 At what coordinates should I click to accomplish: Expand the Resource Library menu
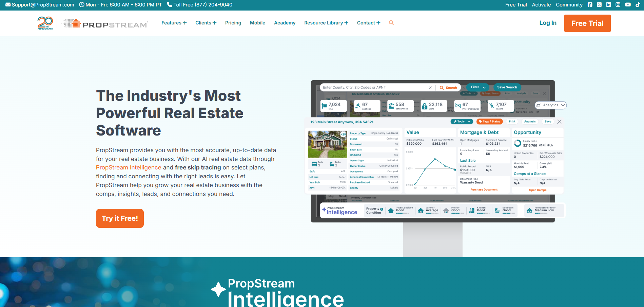point(326,23)
